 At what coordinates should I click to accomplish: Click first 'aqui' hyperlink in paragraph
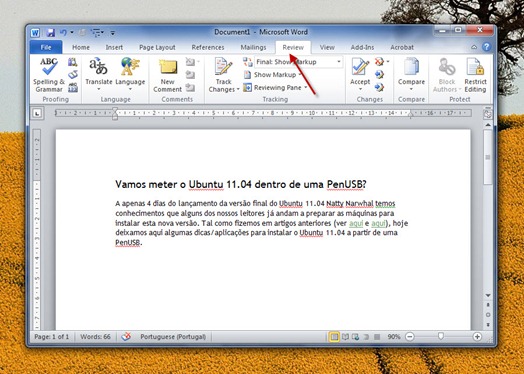click(356, 223)
